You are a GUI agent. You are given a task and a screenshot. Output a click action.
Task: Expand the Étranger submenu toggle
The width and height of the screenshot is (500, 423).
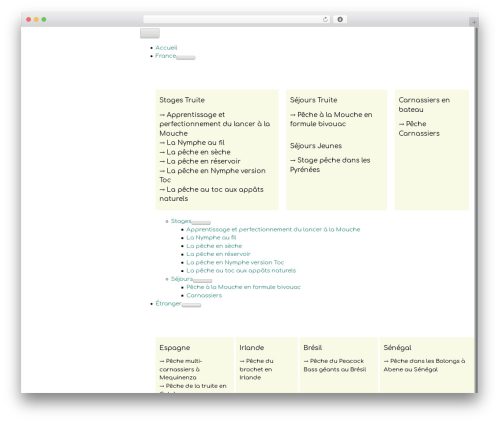(191, 305)
